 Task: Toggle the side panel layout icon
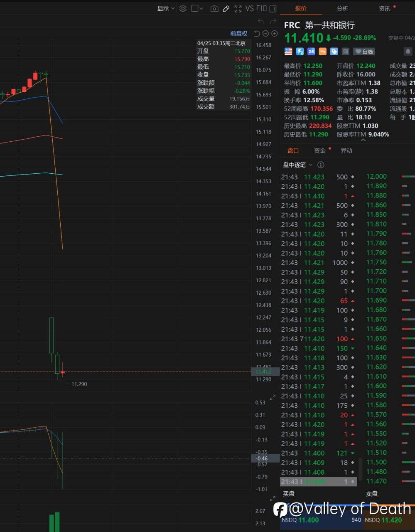[273, 8]
